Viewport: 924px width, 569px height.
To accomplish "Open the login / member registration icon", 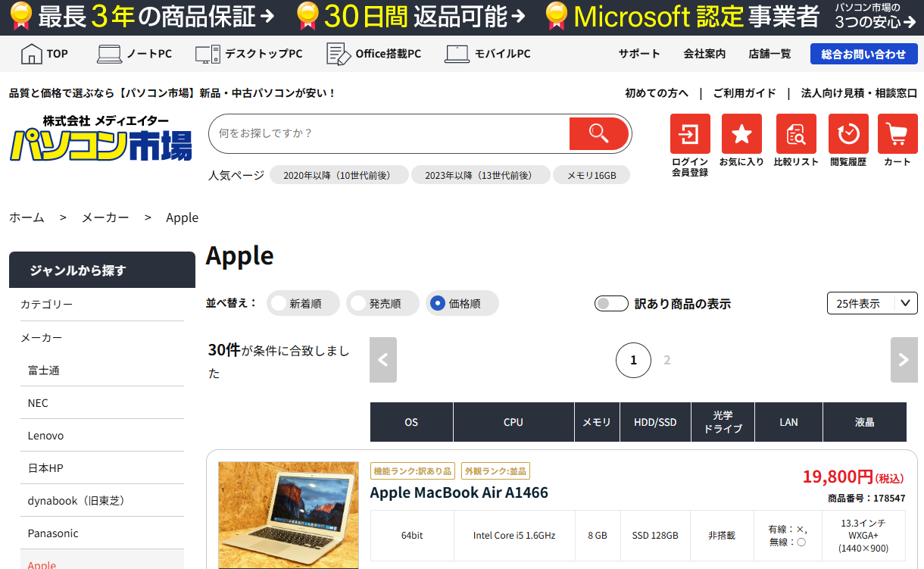I will pos(689,134).
